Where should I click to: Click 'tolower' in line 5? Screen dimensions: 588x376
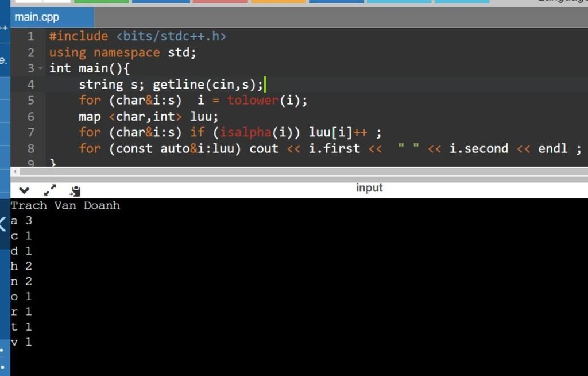(x=253, y=100)
